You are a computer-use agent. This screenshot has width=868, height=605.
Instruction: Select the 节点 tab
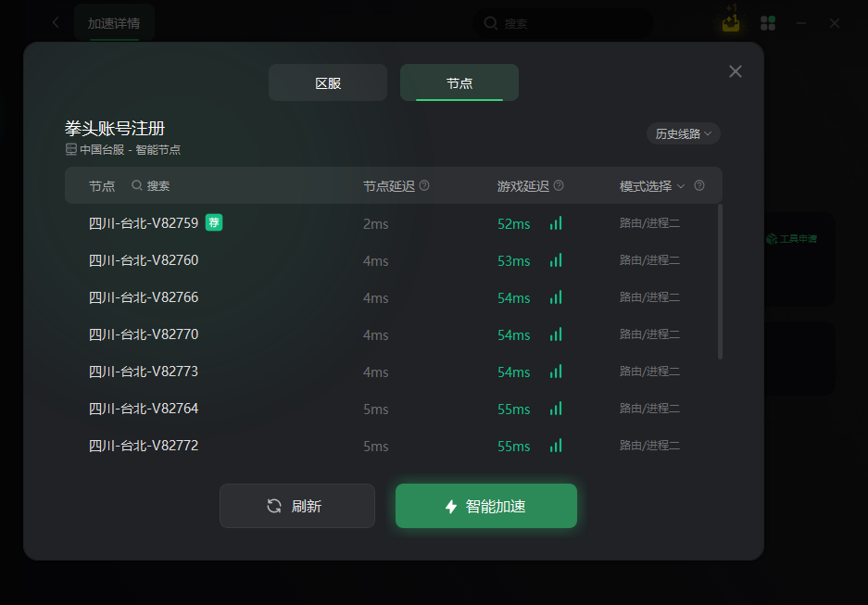pos(459,82)
